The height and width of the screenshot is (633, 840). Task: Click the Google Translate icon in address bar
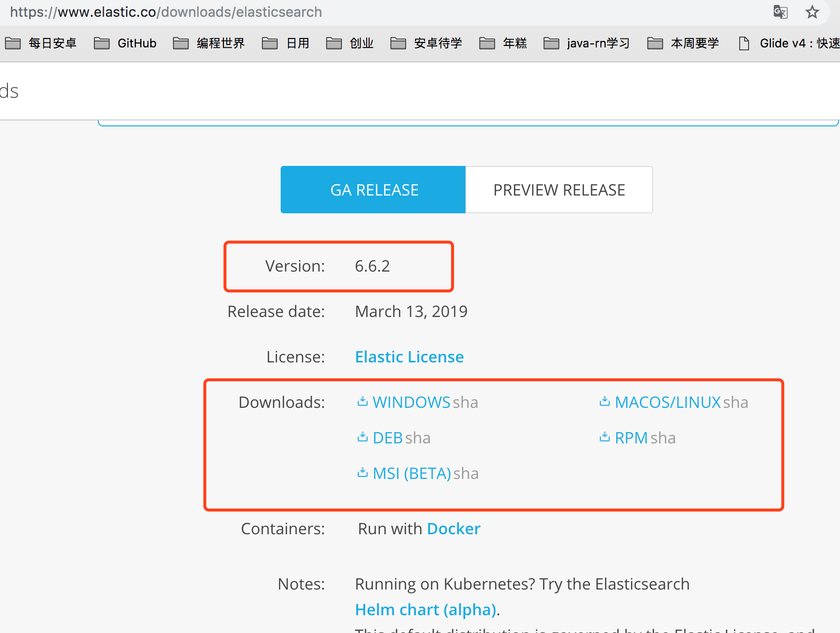click(x=780, y=12)
